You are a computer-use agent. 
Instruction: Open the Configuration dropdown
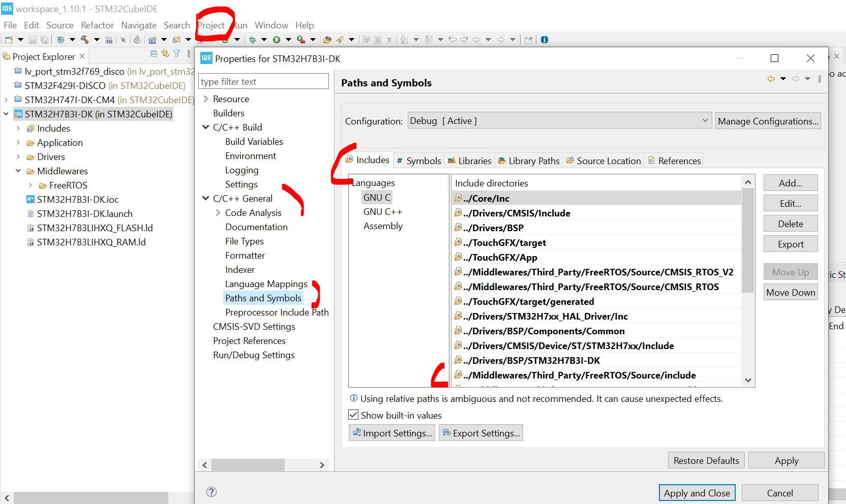point(559,121)
